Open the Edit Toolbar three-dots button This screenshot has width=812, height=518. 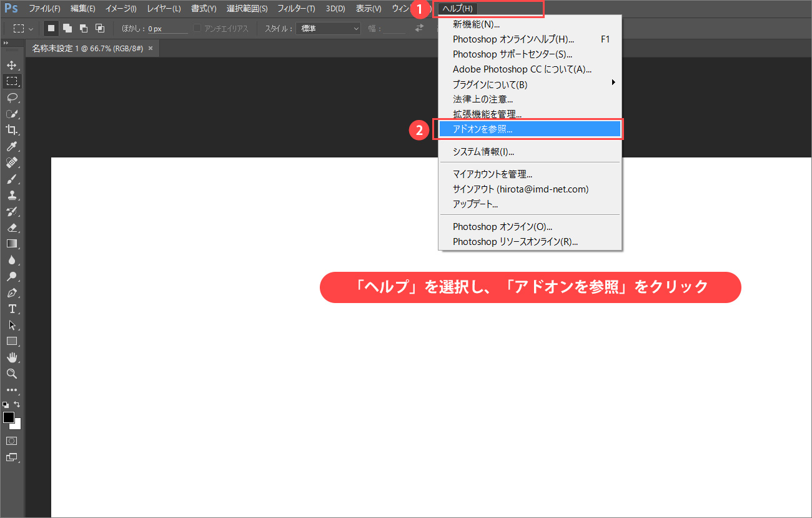12,390
